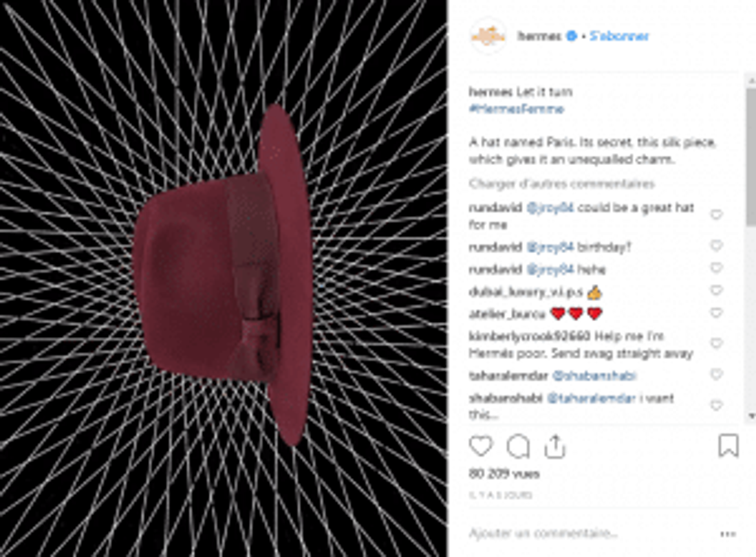Open the #HermesFemme hashtag
The width and height of the screenshot is (756, 557).
click(x=516, y=109)
